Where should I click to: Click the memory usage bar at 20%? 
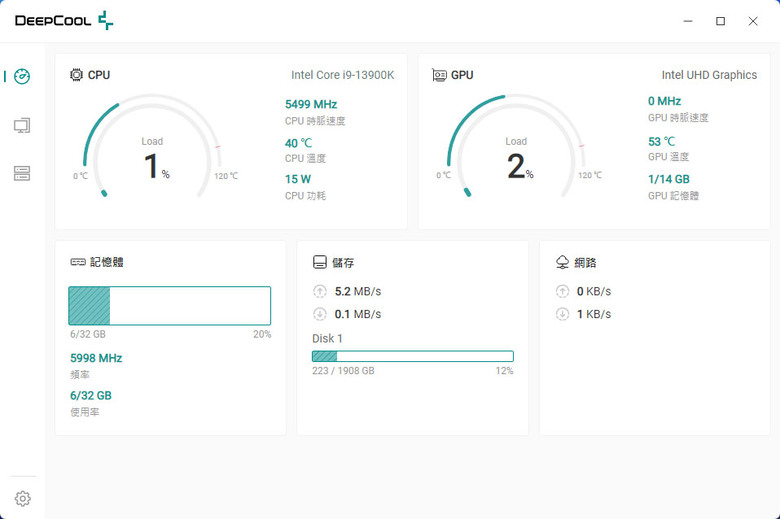(x=170, y=306)
